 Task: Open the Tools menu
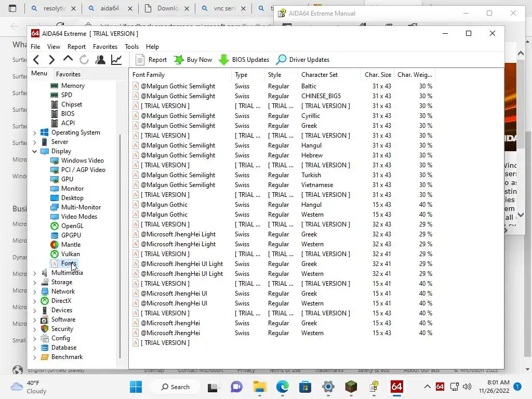pyautogui.click(x=131, y=47)
